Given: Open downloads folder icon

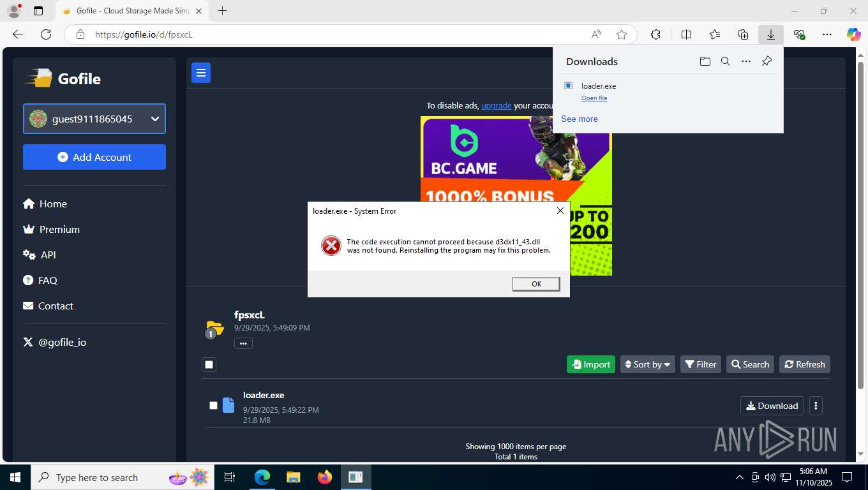Looking at the screenshot, I should coord(705,61).
